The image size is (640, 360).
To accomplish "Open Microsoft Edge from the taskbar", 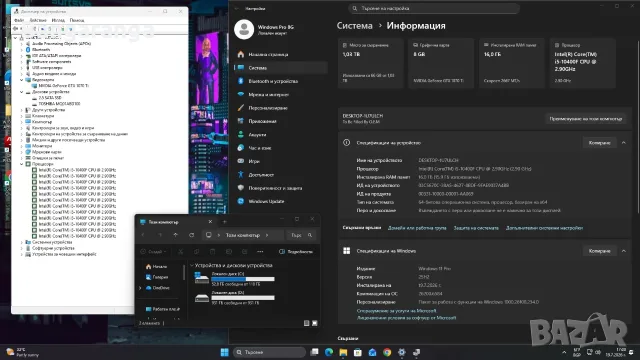I will (x=329, y=352).
